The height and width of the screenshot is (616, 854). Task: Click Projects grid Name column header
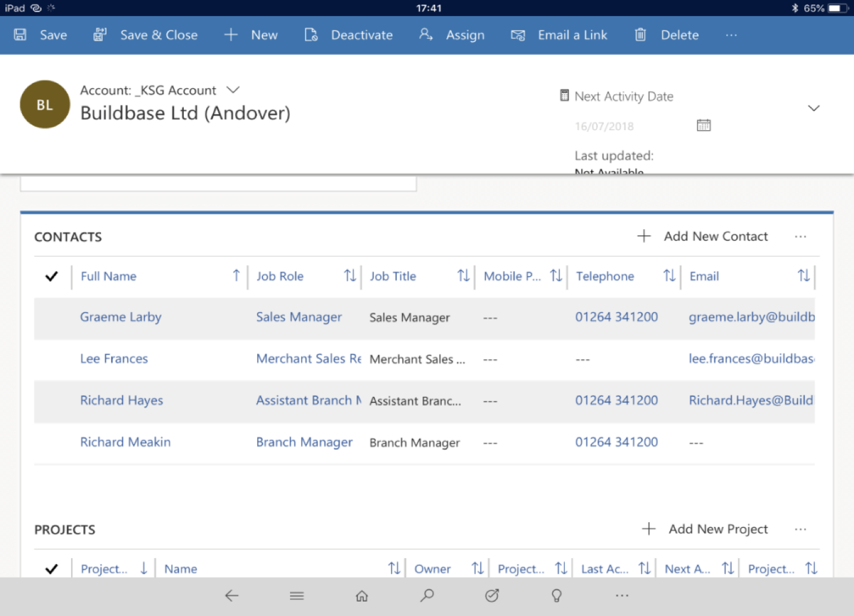point(181,569)
